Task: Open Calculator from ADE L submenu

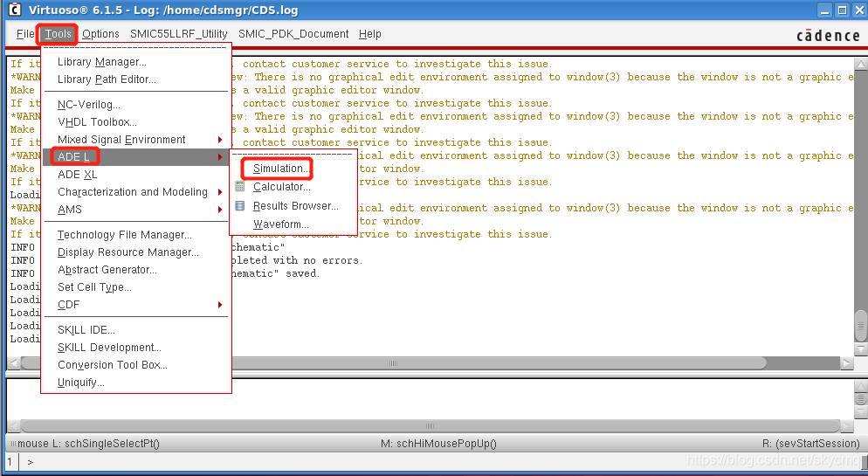Action: click(x=293, y=187)
